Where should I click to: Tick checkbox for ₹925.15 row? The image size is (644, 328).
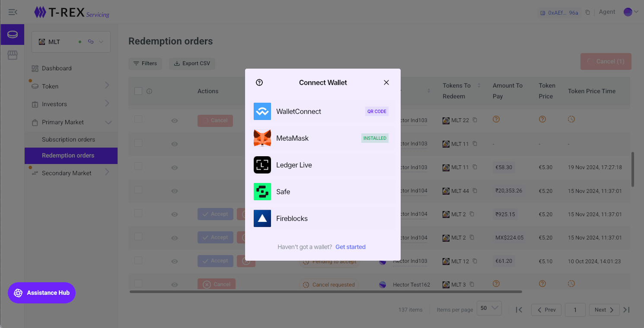pyautogui.click(x=138, y=213)
